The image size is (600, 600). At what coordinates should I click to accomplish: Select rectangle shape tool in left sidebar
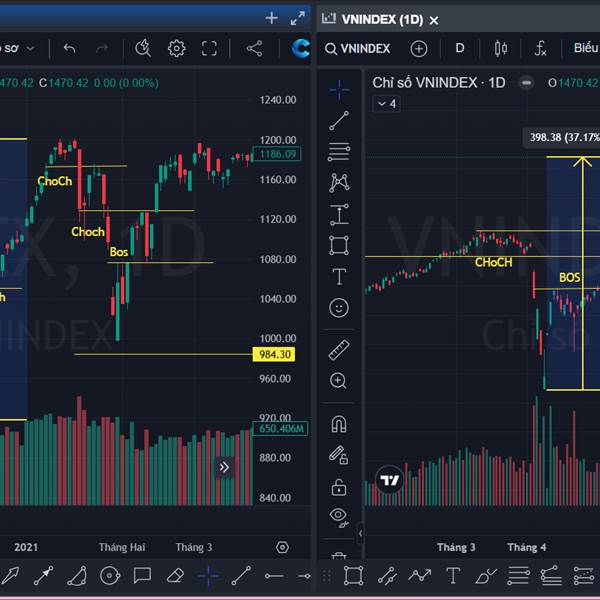point(339,245)
